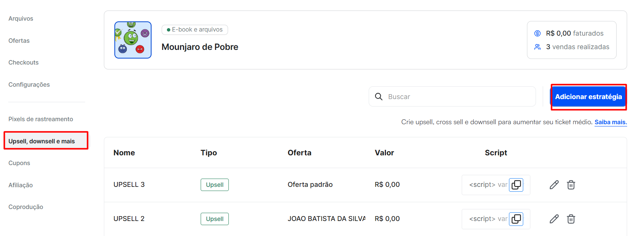Edit UPSELL 2 with the pencil icon

tap(554, 219)
